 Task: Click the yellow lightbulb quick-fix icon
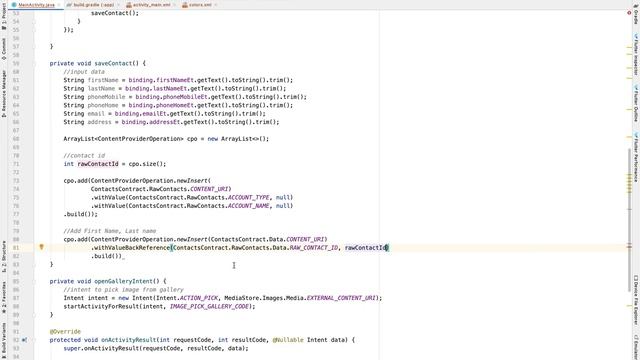41,247
